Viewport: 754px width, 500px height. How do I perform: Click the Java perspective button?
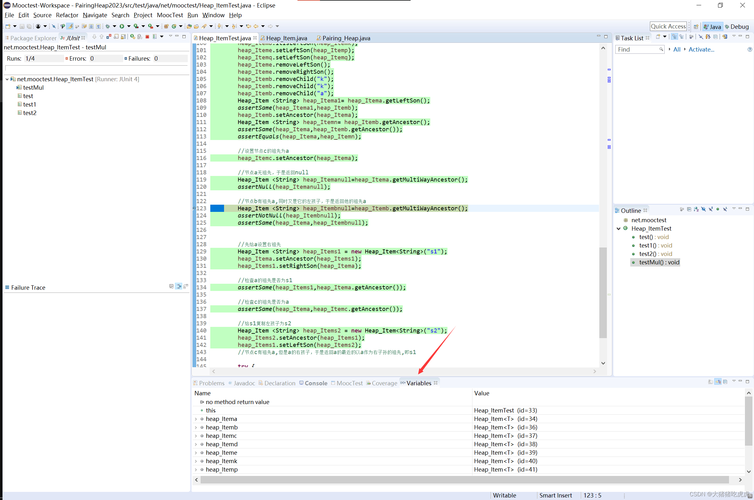712,27
